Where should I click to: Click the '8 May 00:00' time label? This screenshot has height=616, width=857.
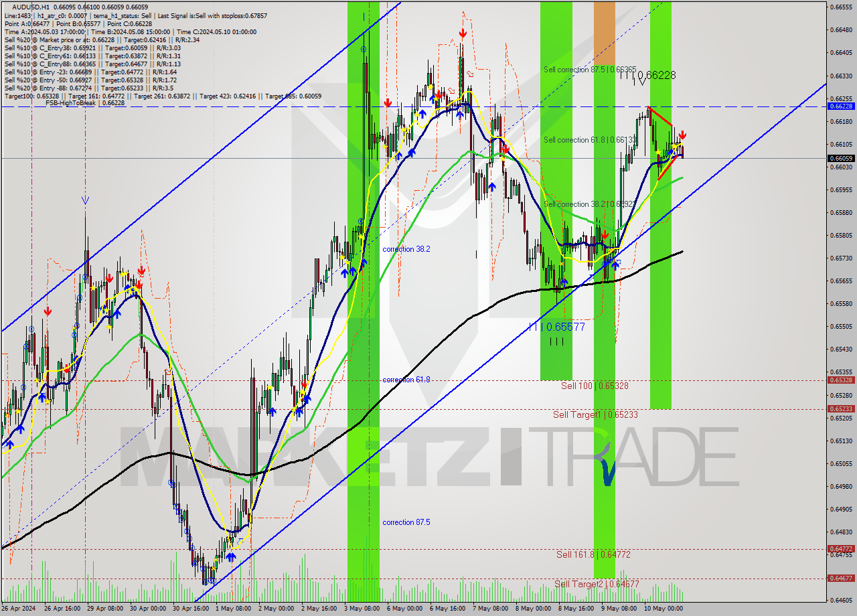[x=535, y=609]
